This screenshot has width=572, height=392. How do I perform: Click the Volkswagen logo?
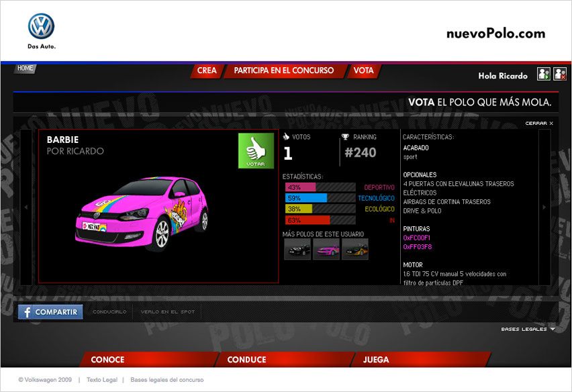(41, 26)
